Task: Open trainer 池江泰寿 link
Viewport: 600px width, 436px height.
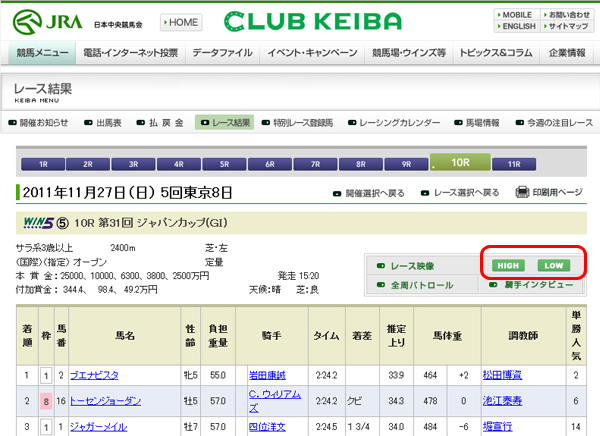Action: [x=502, y=401]
